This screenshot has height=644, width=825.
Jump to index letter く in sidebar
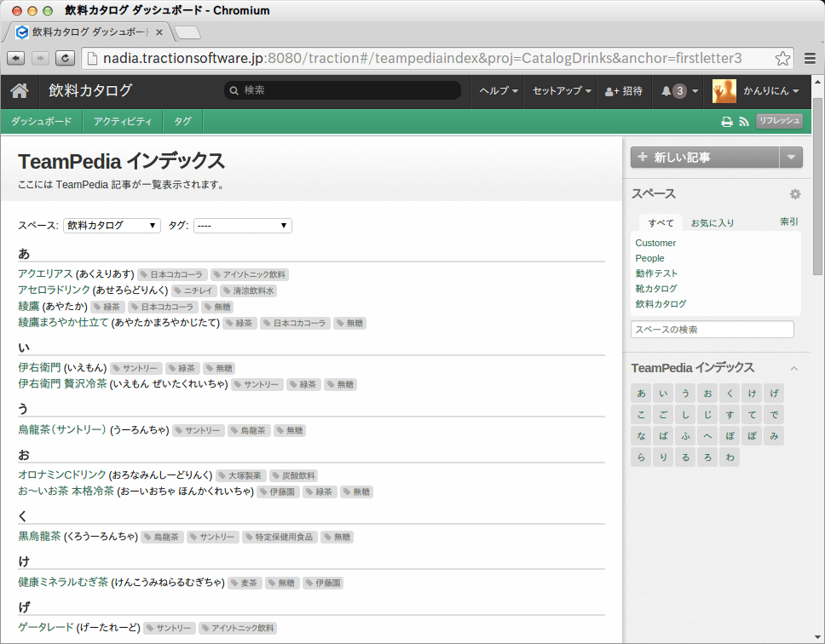click(x=730, y=394)
